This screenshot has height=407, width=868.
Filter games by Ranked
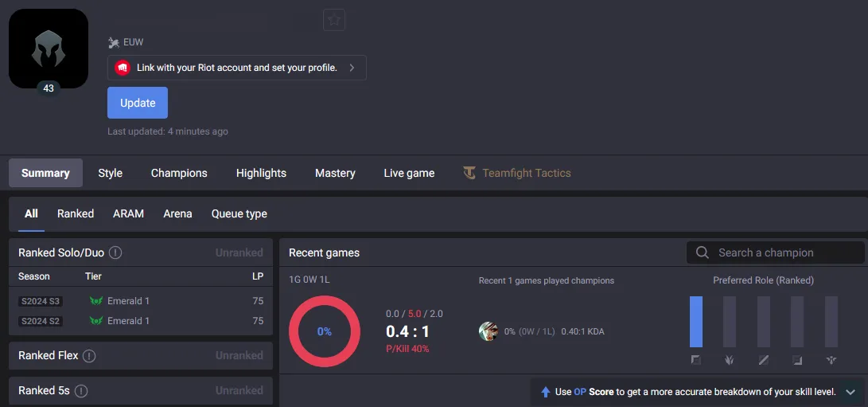click(76, 213)
